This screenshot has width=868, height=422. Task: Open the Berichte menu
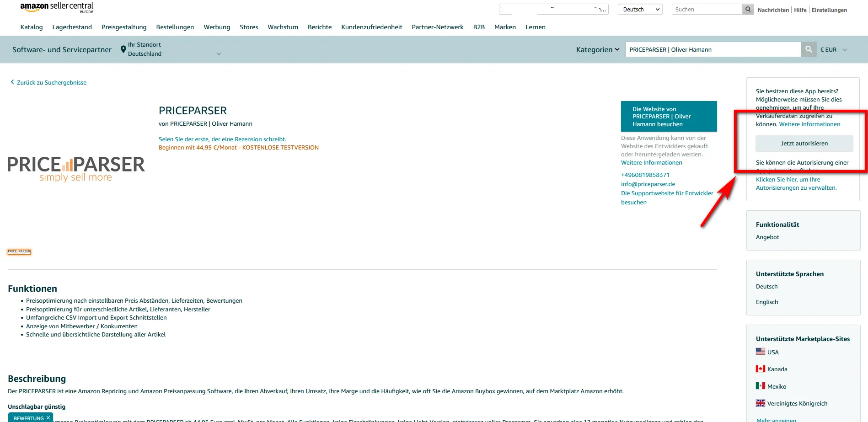point(320,27)
